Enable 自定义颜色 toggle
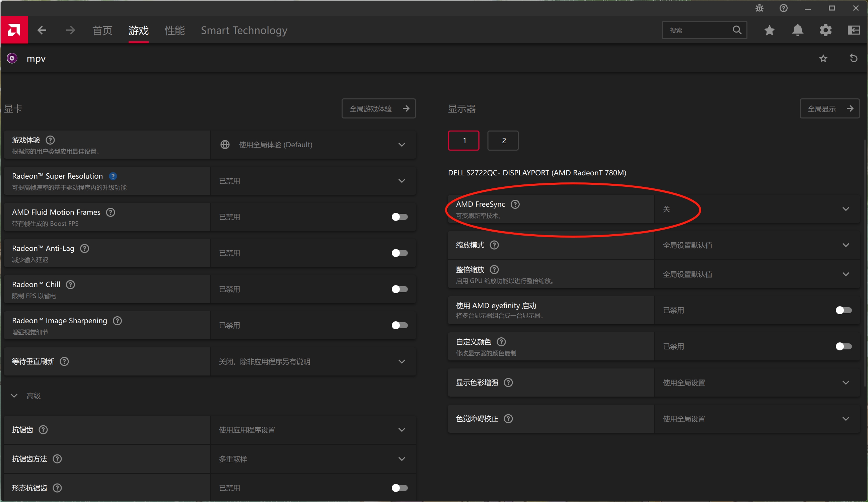 (x=844, y=346)
